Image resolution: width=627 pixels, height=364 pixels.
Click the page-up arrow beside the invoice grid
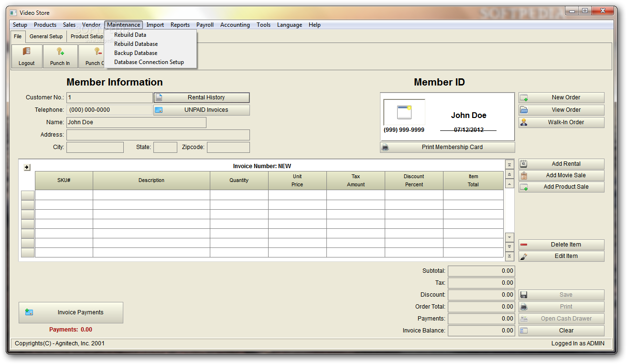click(x=510, y=174)
